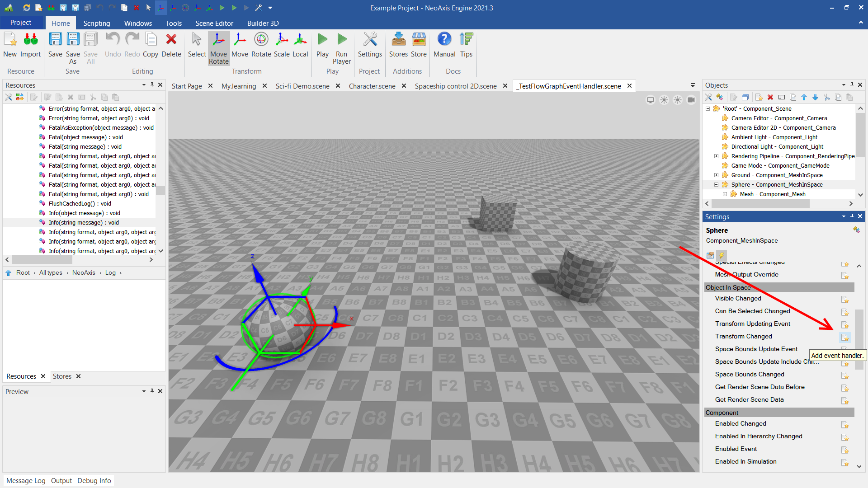Switch to the Character.scene tab
Image resolution: width=868 pixels, height=488 pixels.
372,86
